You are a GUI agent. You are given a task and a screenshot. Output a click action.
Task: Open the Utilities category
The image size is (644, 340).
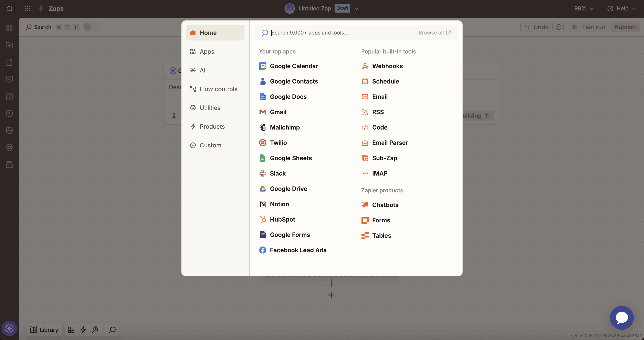pyautogui.click(x=215, y=108)
